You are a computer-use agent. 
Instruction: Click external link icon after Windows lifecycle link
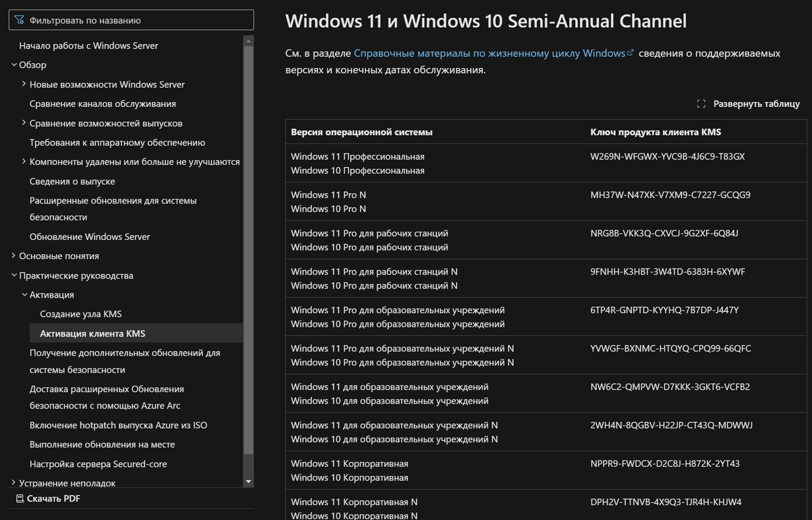[x=631, y=52]
